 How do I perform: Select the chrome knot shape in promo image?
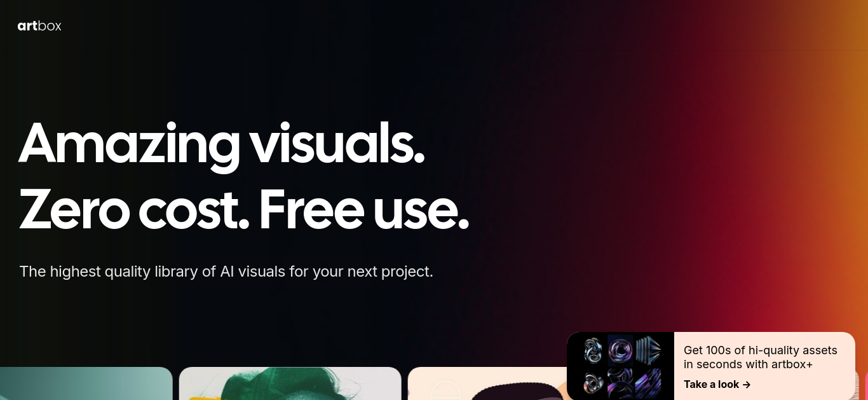[593, 350]
